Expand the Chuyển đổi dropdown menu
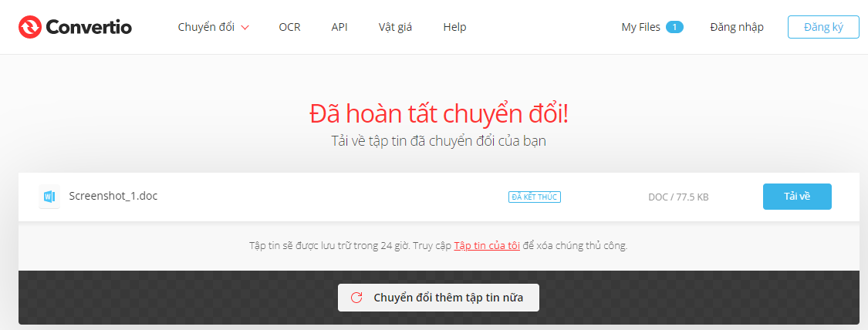Viewport: 868px width, 330px height. coord(213,27)
